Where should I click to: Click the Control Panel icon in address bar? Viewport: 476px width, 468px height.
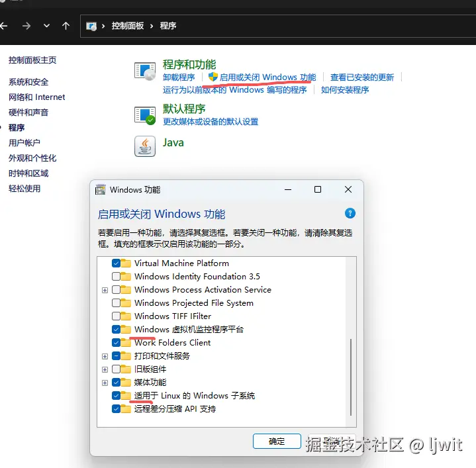[x=91, y=26]
